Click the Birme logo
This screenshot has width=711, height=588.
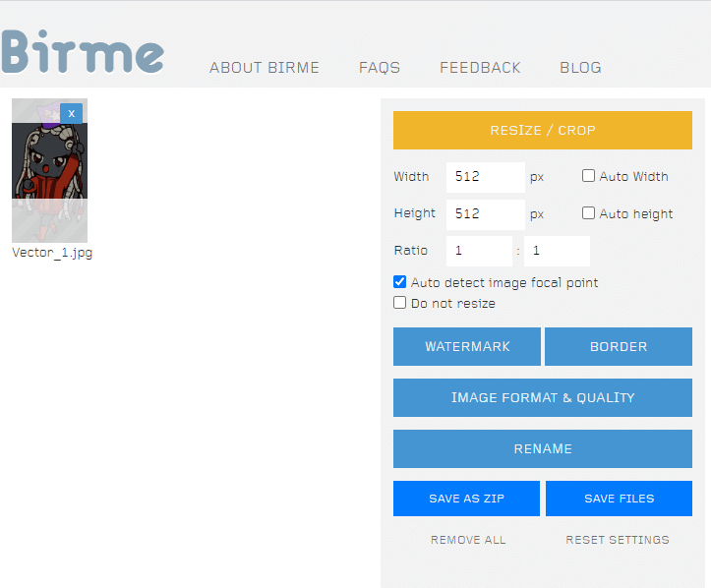click(82, 52)
